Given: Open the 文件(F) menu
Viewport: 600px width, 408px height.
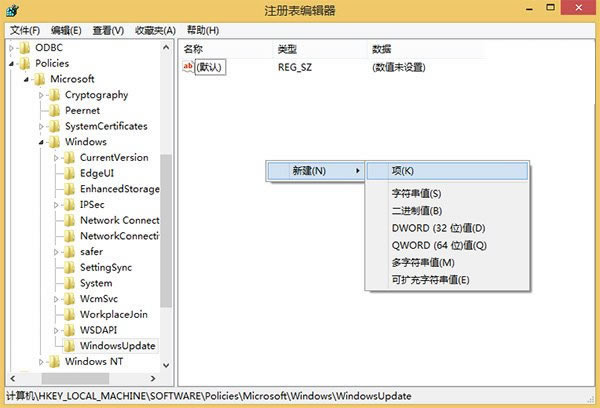Looking at the screenshot, I should point(25,30).
